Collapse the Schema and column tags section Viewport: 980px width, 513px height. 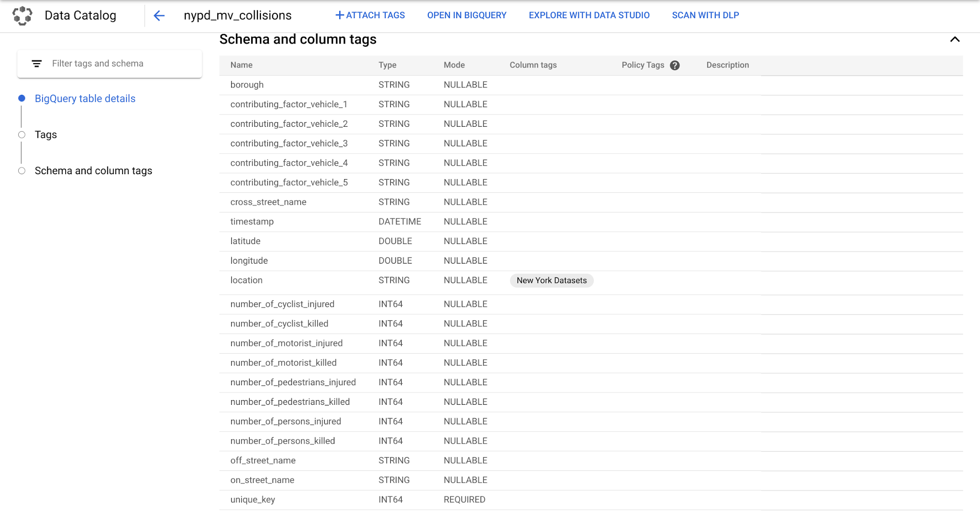955,39
